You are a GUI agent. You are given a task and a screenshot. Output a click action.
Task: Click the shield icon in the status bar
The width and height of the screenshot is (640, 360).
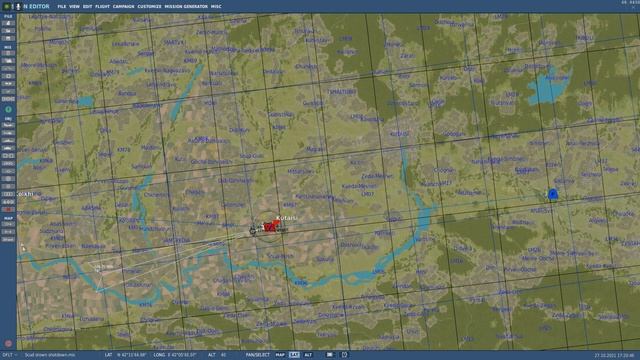[344, 355]
